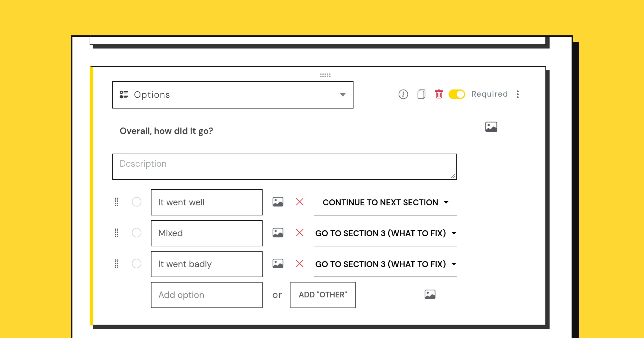Click the image icon next to ADD "OTHER"

(430, 295)
